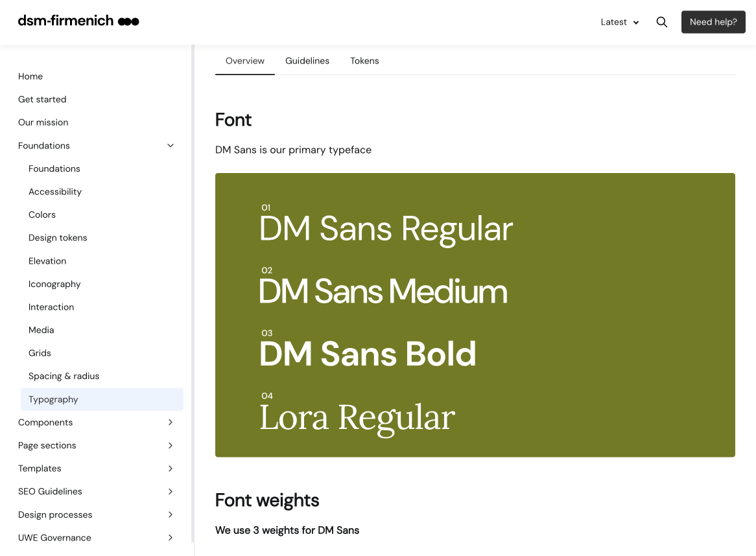Open the Colors page in sidebar

click(42, 214)
